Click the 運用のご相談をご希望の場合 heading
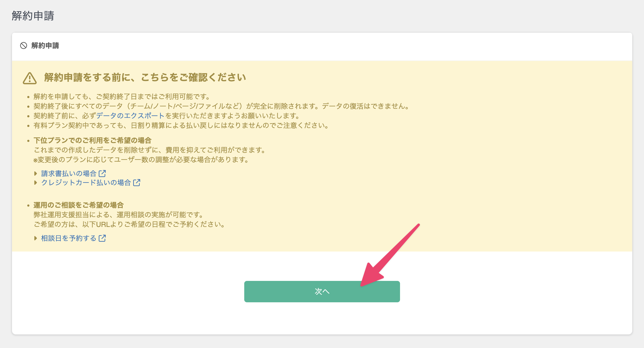This screenshot has height=348, width=644. pyautogui.click(x=79, y=205)
